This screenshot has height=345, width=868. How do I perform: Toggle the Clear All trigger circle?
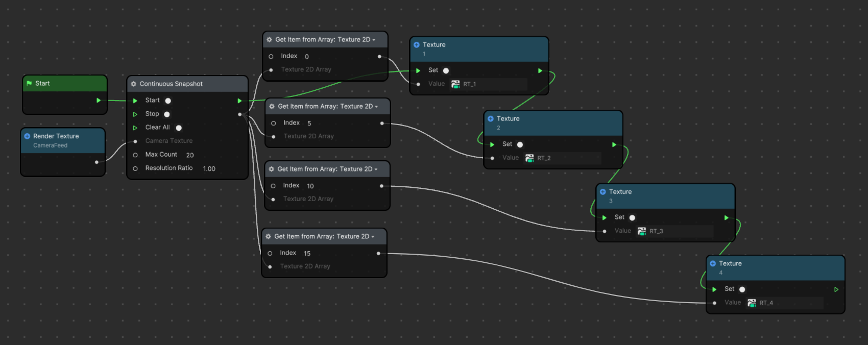179,128
